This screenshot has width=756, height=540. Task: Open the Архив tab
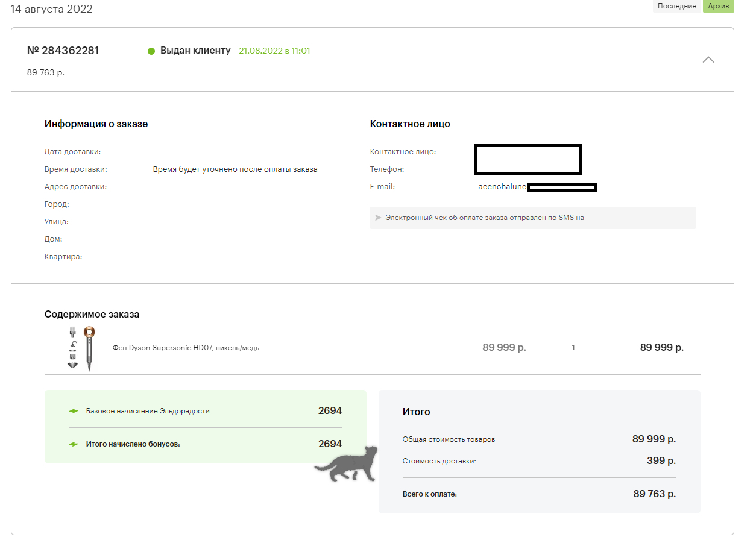pos(718,6)
